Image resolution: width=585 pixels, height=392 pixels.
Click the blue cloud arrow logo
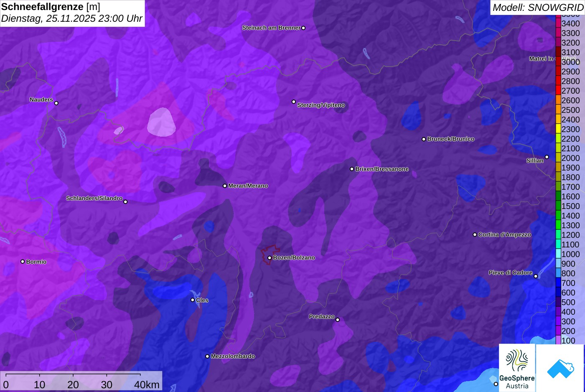pyautogui.click(x=560, y=368)
